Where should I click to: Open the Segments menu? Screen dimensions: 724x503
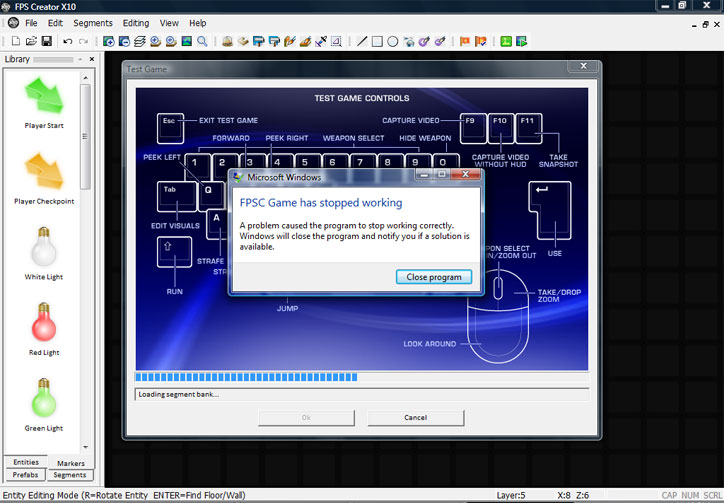[93, 23]
